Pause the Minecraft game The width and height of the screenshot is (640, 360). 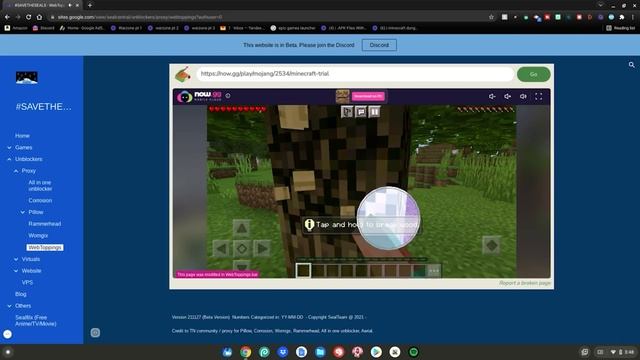click(x=375, y=111)
